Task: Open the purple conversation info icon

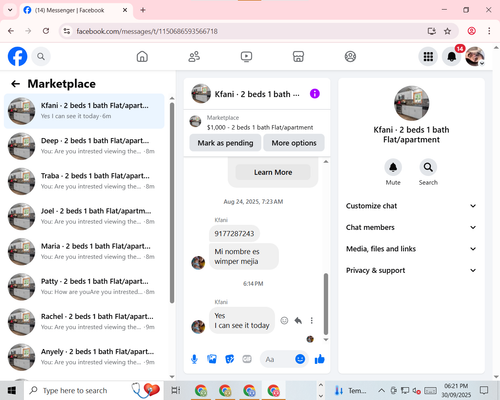Action: pos(315,94)
